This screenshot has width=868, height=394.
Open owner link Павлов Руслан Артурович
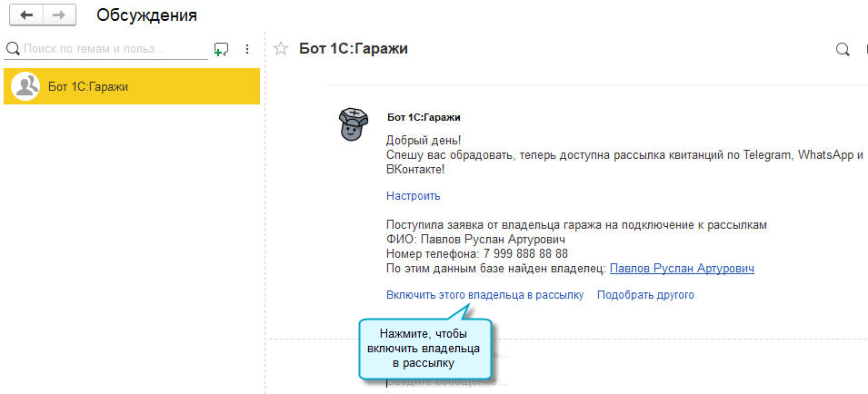point(682,269)
